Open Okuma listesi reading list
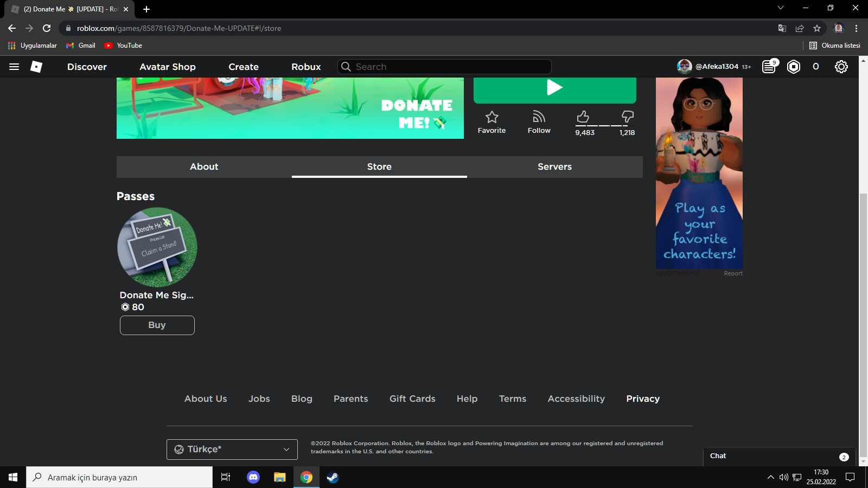 click(x=835, y=46)
